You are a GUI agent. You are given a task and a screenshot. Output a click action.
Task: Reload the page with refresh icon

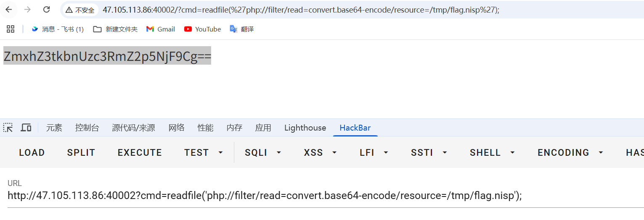pos(47,10)
